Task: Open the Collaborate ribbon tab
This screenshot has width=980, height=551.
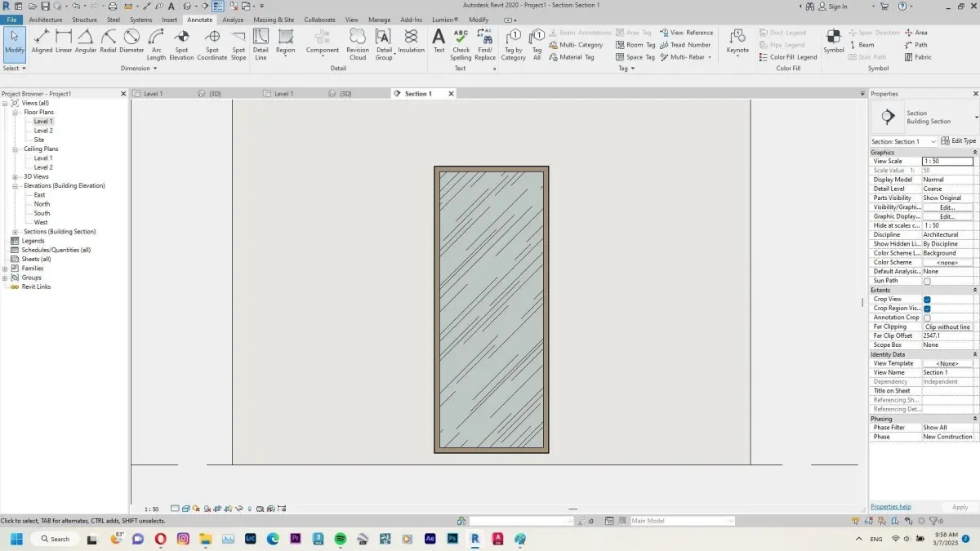Action: pos(319,20)
